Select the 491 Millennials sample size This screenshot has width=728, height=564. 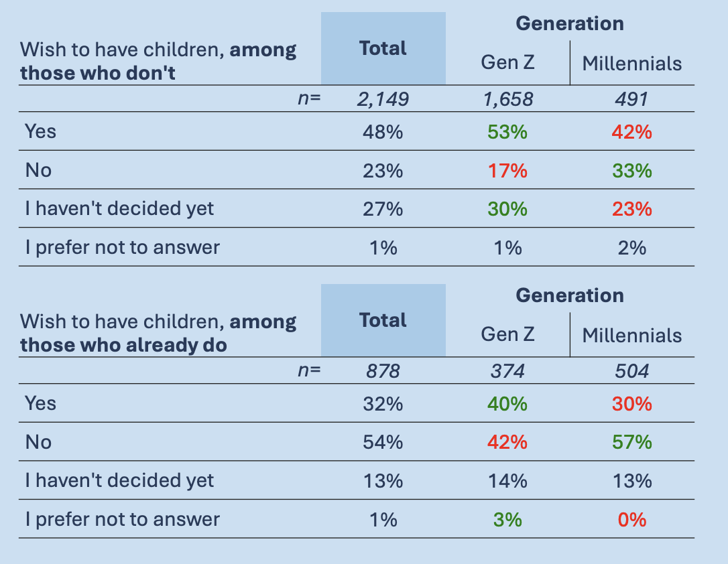[x=632, y=100]
